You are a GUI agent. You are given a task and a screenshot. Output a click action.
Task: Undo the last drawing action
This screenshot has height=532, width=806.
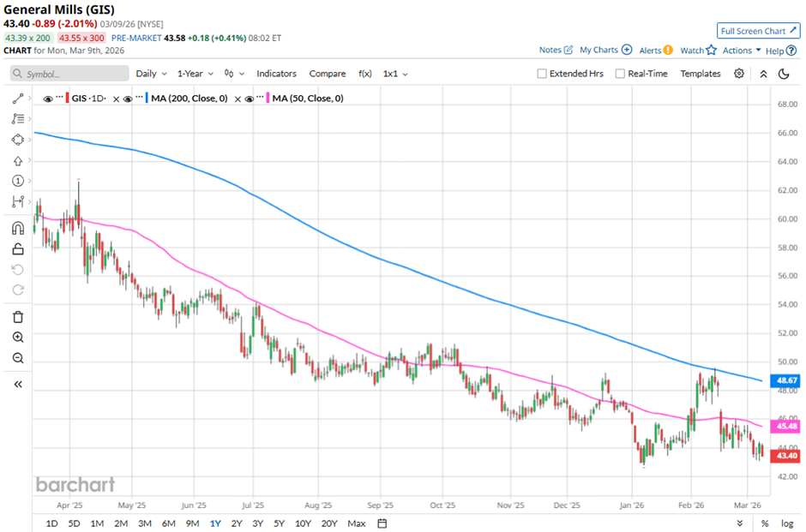18,270
